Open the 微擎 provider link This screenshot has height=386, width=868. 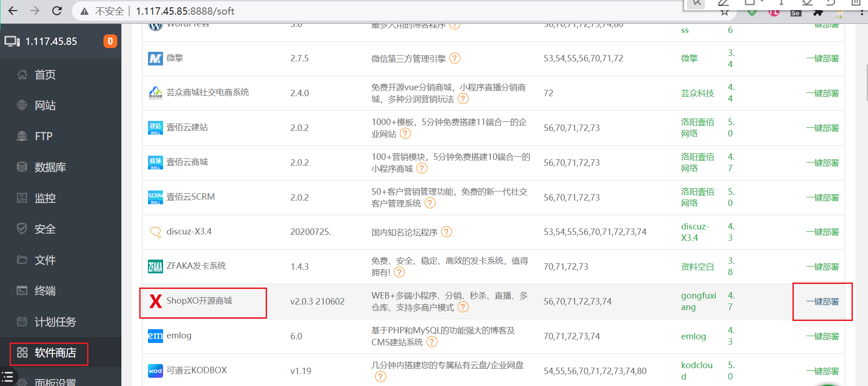(689, 59)
